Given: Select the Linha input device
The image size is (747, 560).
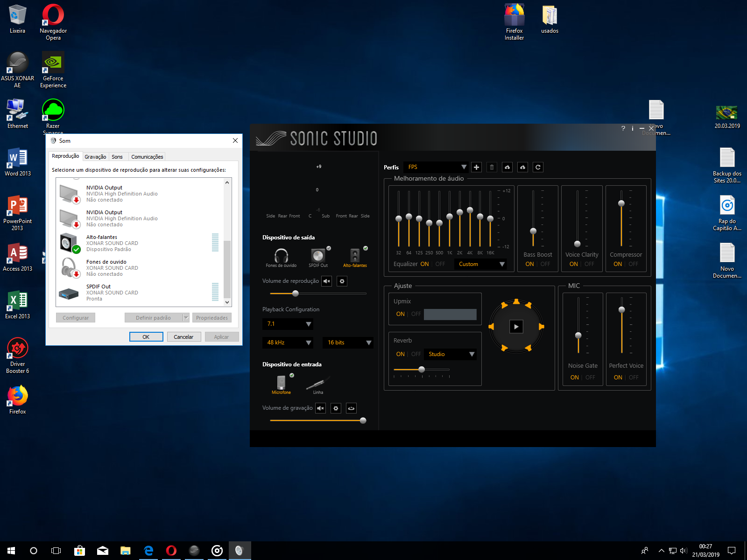Looking at the screenshot, I should point(318,385).
